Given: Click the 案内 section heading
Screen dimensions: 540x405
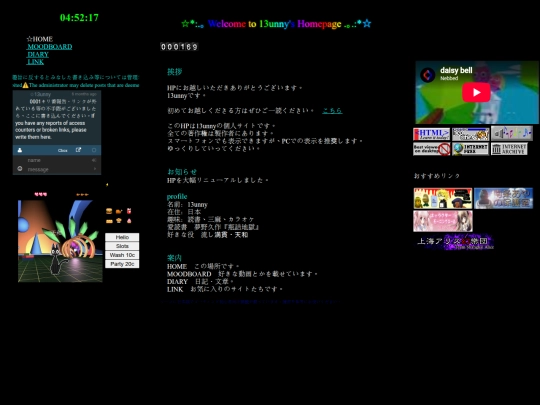Looking at the screenshot, I should 174,258.
